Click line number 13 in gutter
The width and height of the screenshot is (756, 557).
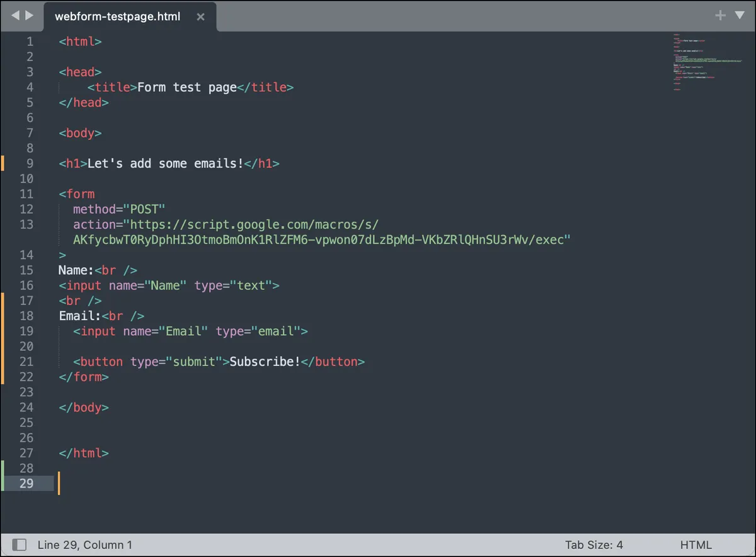26,224
